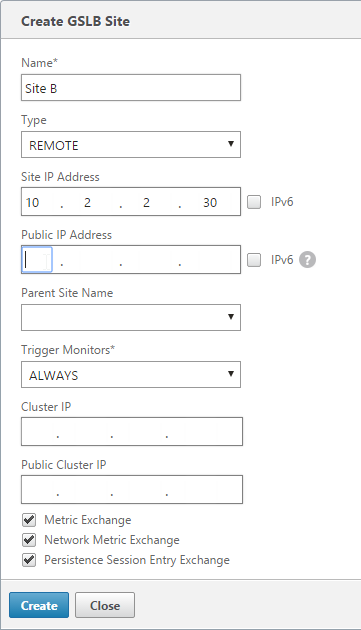The image size is (361, 630).
Task: Focus the Name field containing Site B
Action: (131, 88)
